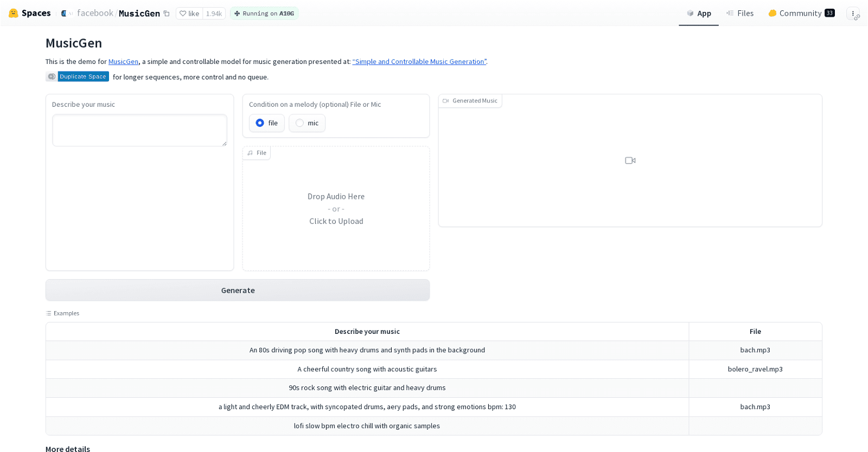
Task: Open the Simple and Controllable Music Generation link
Action: 419,62
